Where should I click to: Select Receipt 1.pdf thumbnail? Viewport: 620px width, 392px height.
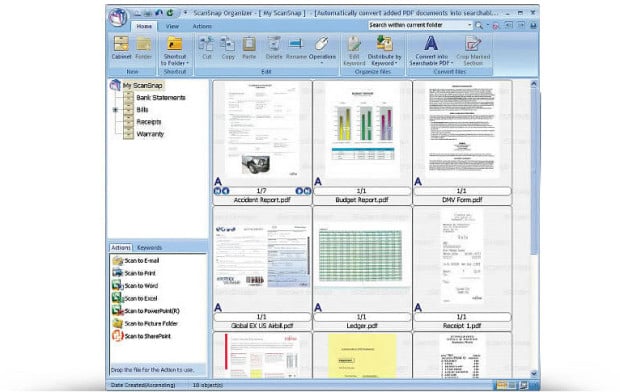pyautogui.click(x=461, y=256)
